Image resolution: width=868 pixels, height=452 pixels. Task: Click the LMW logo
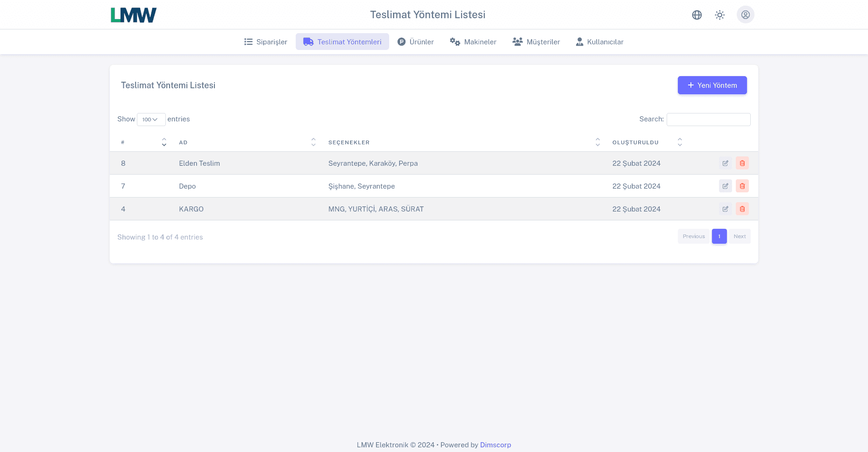(x=134, y=15)
